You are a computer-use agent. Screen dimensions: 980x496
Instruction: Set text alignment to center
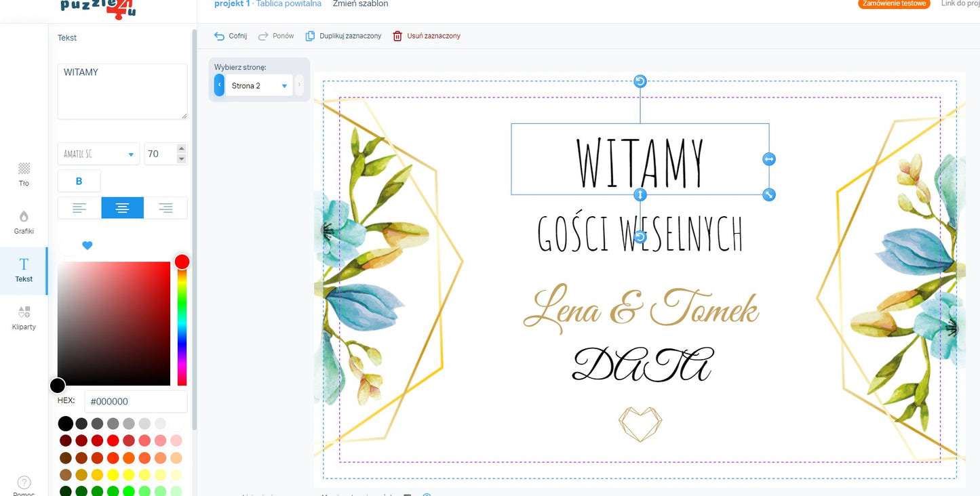[x=122, y=208]
